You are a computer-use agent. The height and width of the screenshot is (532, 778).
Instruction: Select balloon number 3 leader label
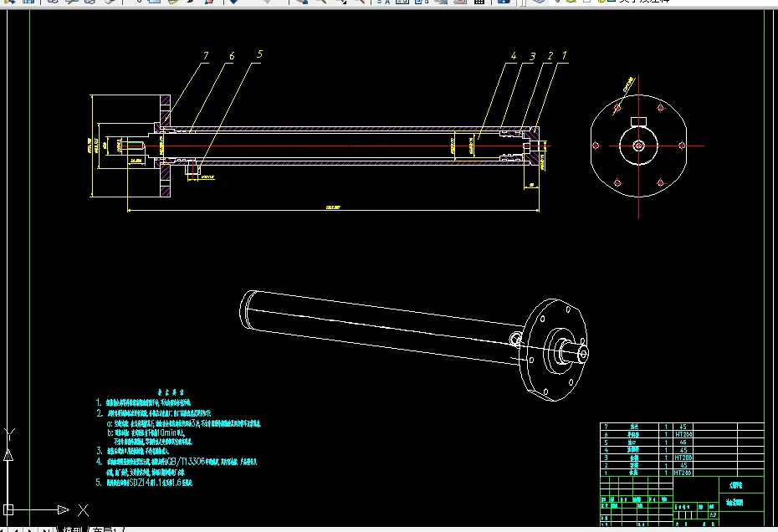point(532,57)
